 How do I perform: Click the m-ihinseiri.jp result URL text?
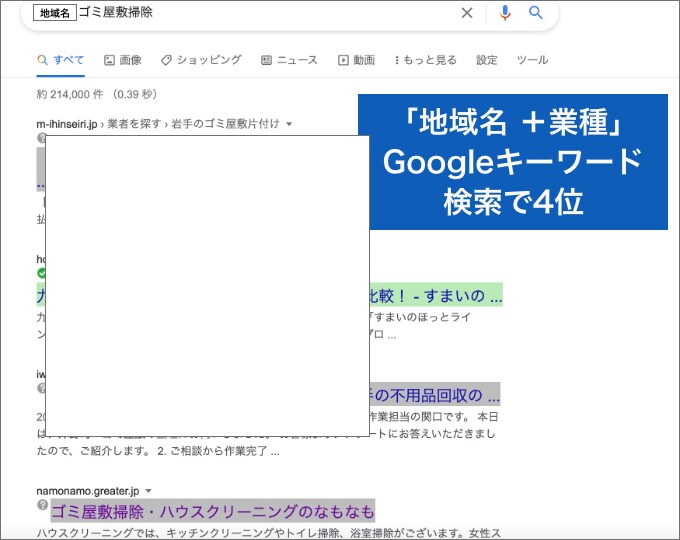click(x=66, y=124)
